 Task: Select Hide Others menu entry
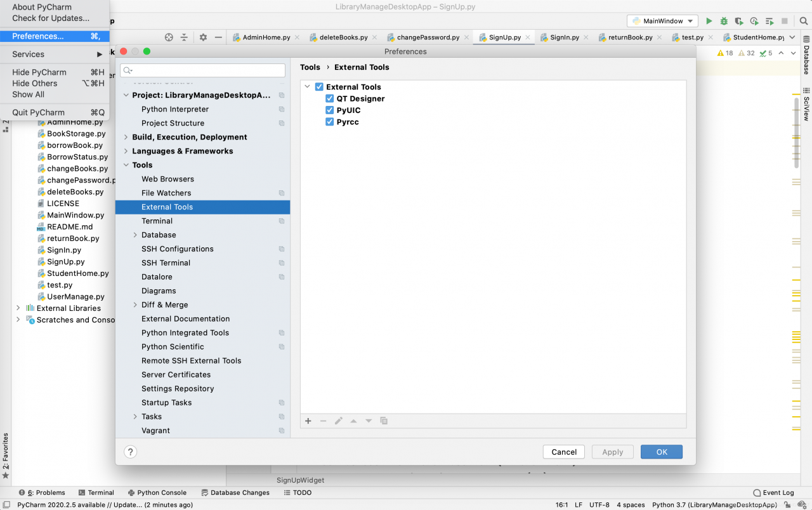point(55,83)
